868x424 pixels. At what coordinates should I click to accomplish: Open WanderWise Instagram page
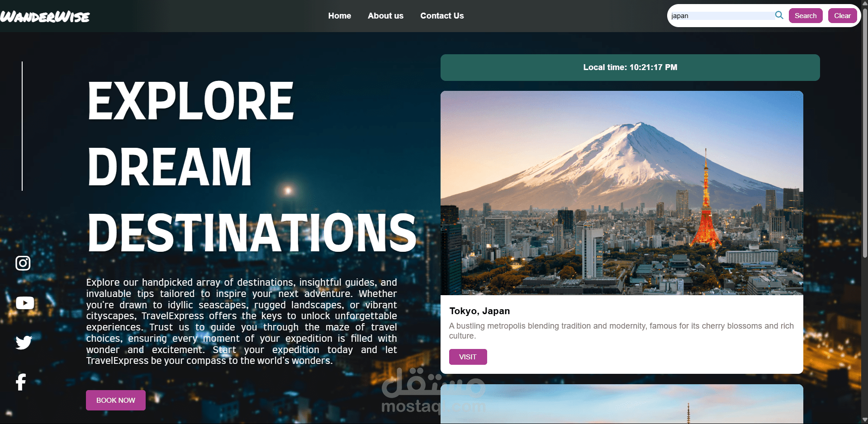tap(23, 263)
